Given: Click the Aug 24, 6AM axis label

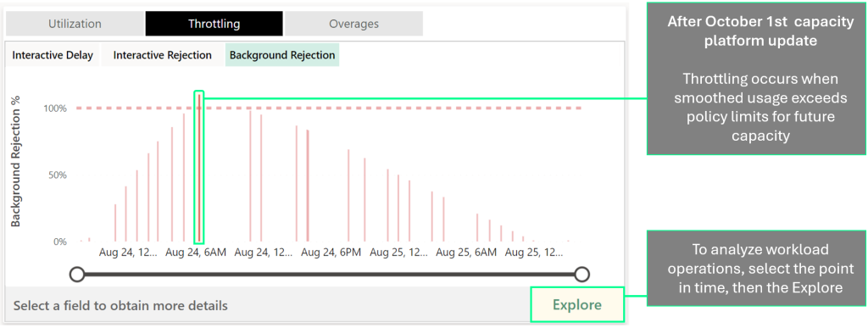Looking at the screenshot, I should (x=196, y=253).
